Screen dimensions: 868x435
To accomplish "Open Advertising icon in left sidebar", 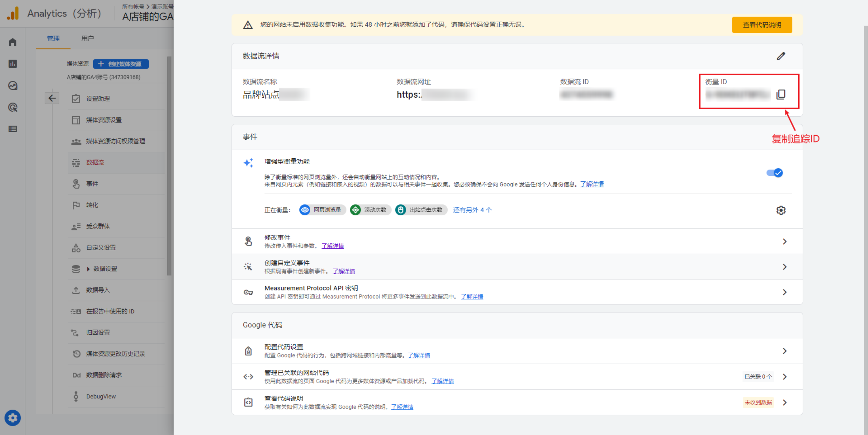I will pyautogui.click(x=12, y=107).
